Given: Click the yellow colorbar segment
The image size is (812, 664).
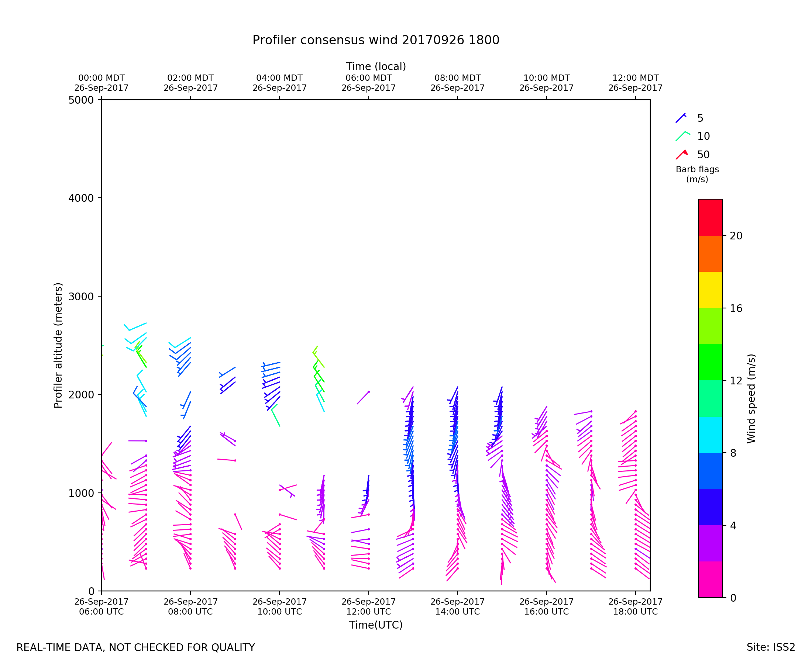Looking at the screenshot, I should (x=710, y=290).
